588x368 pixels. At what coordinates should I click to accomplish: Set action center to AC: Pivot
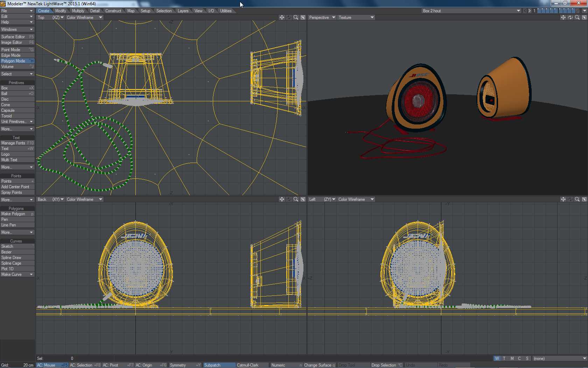pos(118,365)
